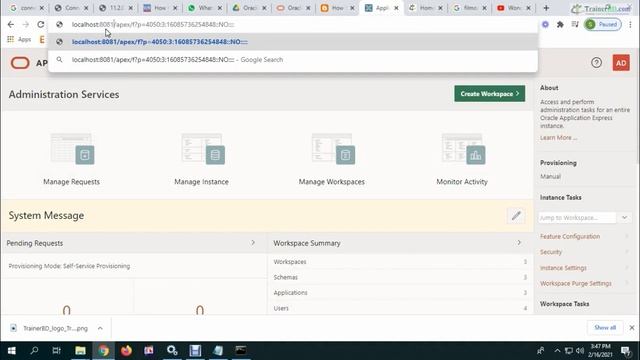The height and width of the screenshot is (360, 640).
Task: Click the Manage Workspaces label
Action: pos(331,182)
